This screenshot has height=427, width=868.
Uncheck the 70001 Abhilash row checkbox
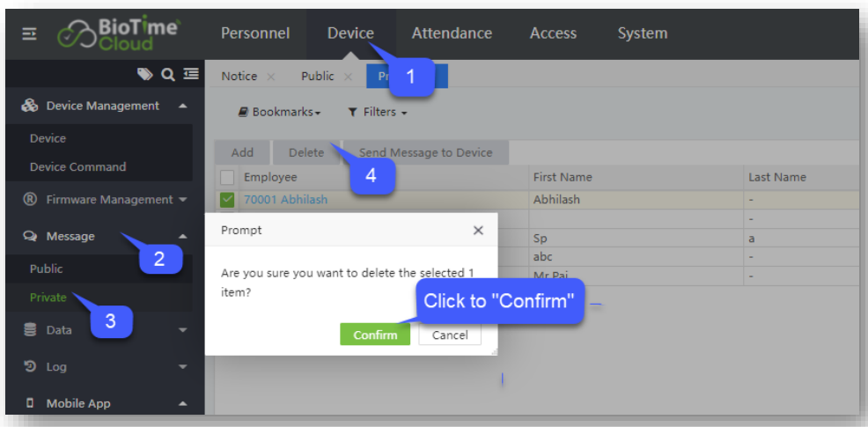[x=227, y=200]
